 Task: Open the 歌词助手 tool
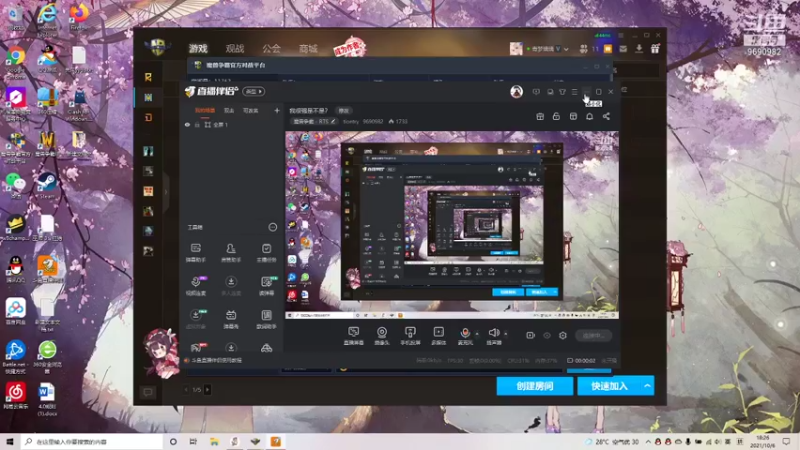pos(266,319)
